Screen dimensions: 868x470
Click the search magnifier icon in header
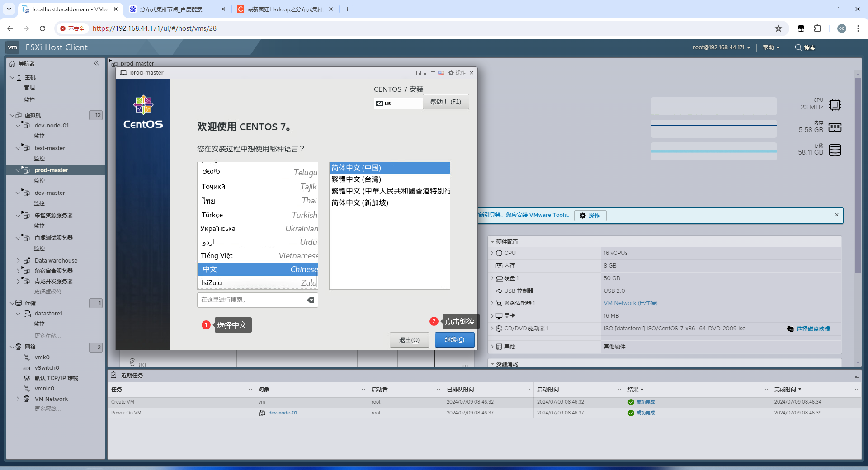click(798, 47)
